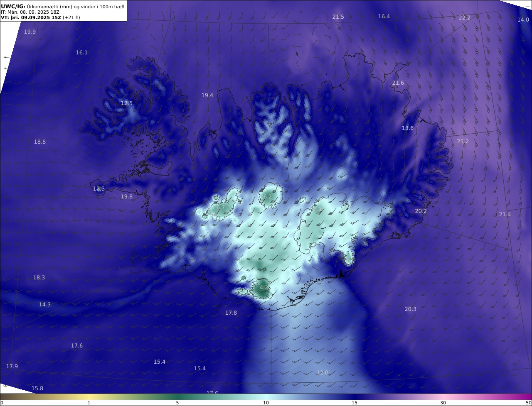Click the colorbar tick label 10

tap(266, 403)
